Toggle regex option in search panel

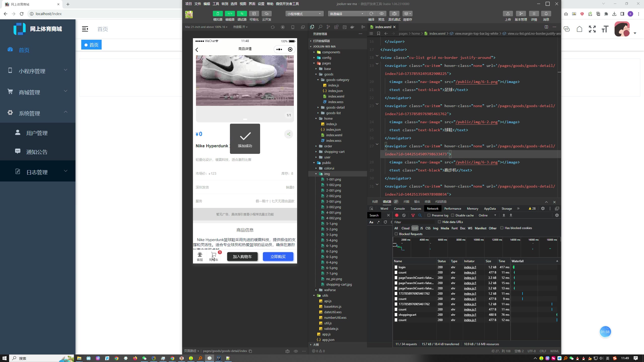(378, 222)
